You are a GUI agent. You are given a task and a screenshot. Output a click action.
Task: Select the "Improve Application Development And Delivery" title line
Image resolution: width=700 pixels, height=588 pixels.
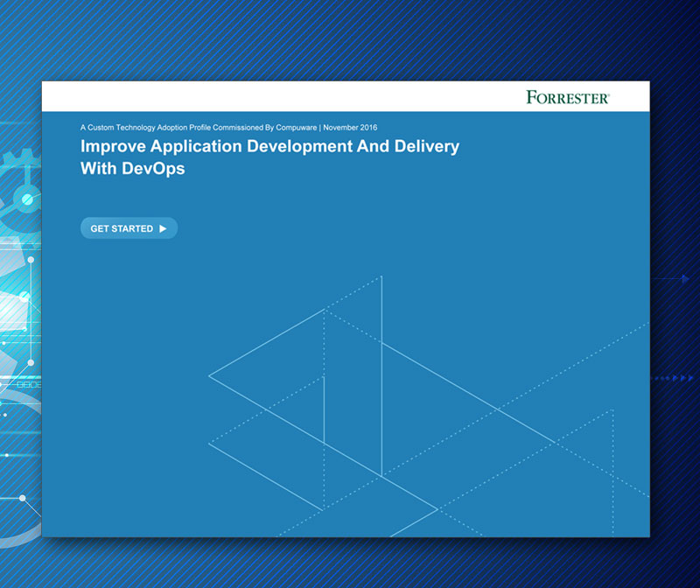click(269, 147)
